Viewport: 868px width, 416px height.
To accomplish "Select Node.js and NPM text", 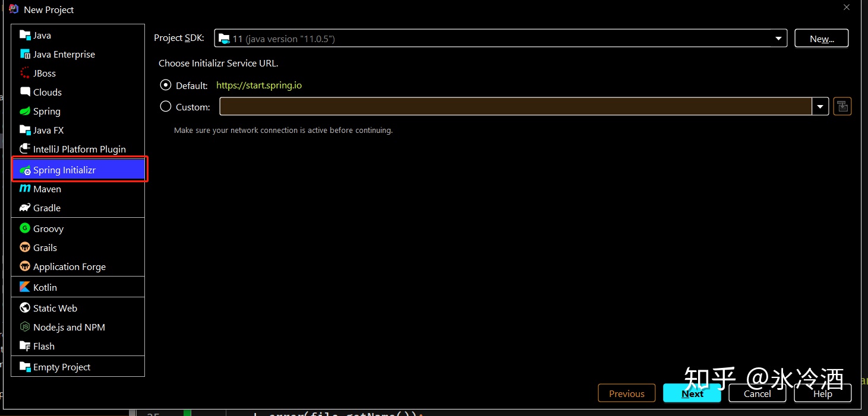I will tap(69, 327).
